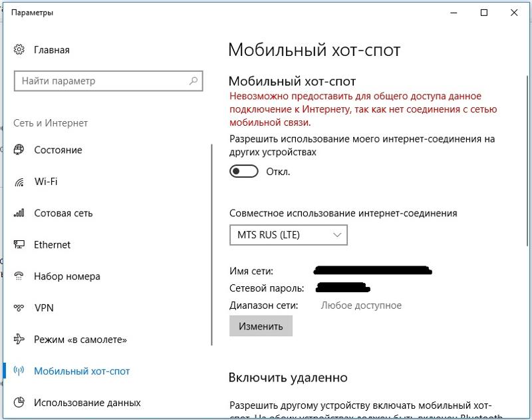Click the search magnifier icon
Image resolution: width=532 pixels, height=420 pixels.
pyautogui.click(x=194, y=81)
